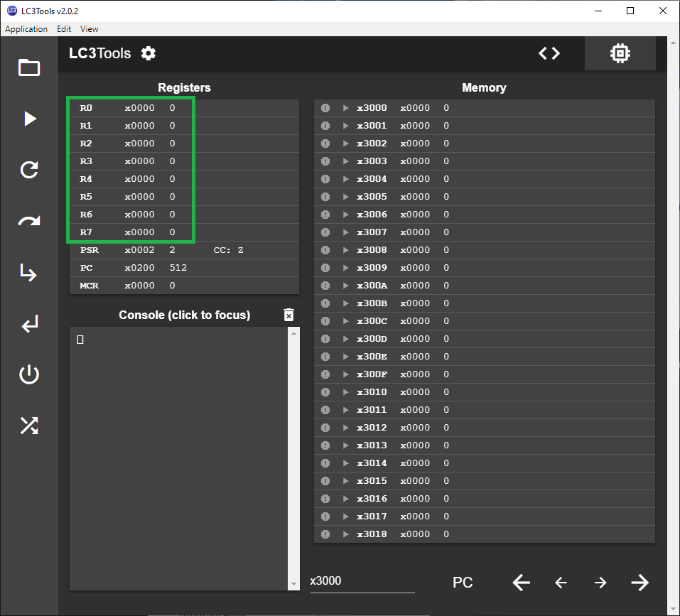Open the Application menu
Screen dimensions: 680x616
pos(26,29)
